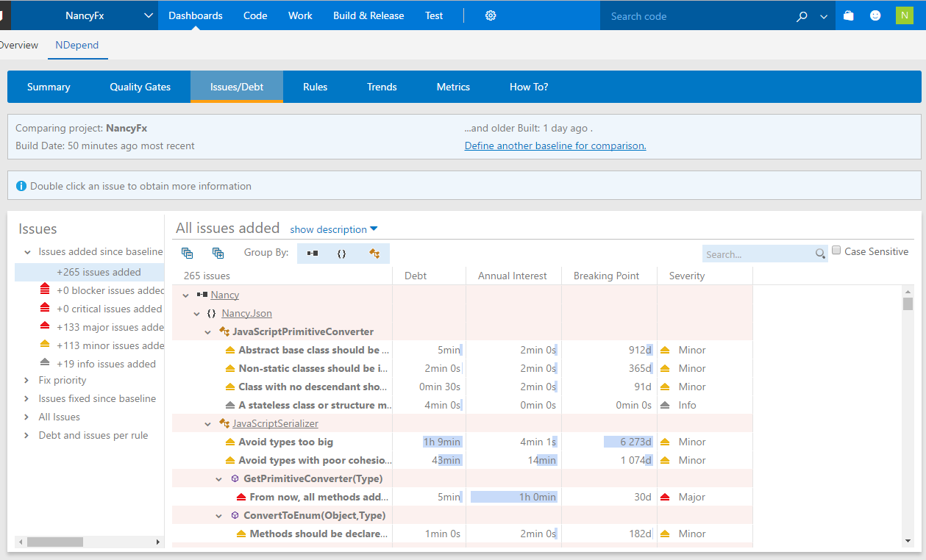This screenshot has width=926, height=560.
Task: Collapse Issues added since baseline
Action: [x=28, y=251]
